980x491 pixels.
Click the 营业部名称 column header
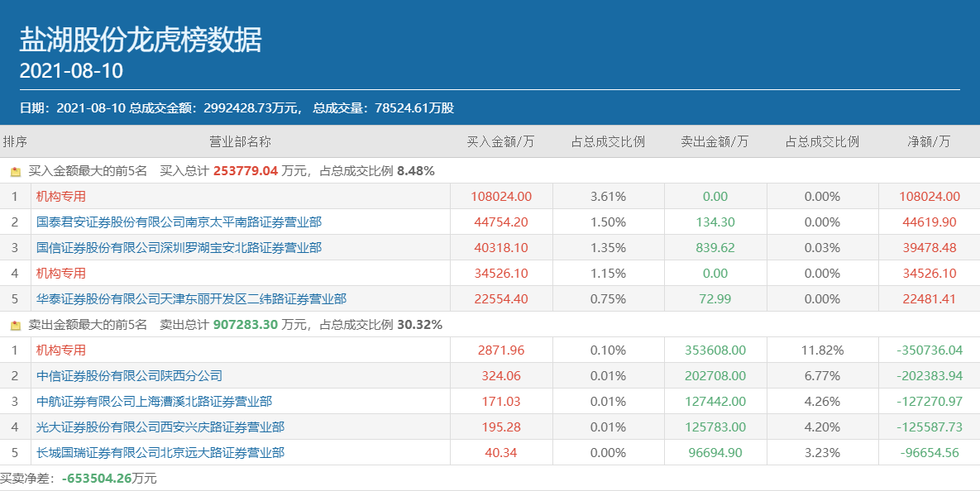[240, 142]
